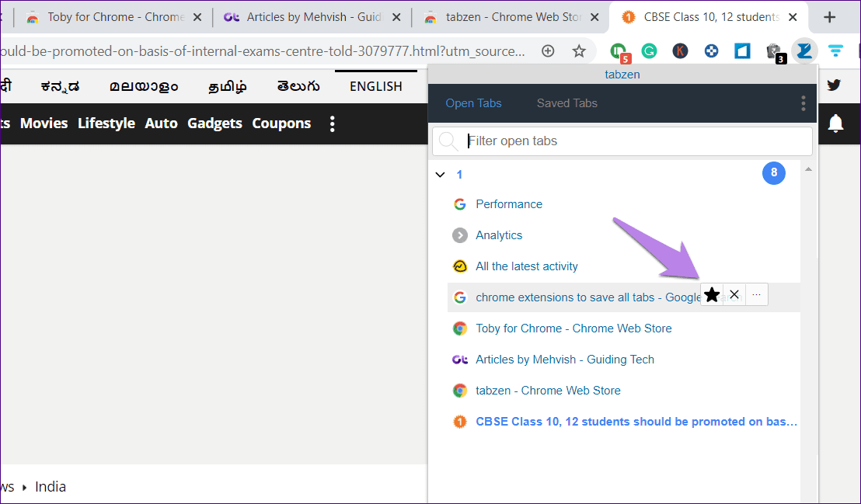The image size is (861, 504).
Task: Click scrollbar up arrow in tabzen popup
Action: [x=808, y=169]
